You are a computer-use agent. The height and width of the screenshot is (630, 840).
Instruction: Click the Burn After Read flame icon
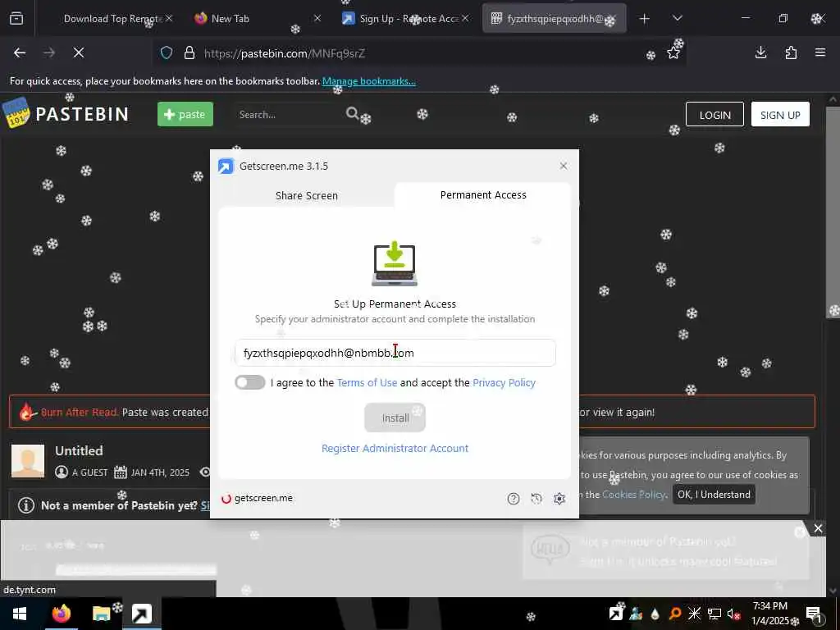click(27, 412)
